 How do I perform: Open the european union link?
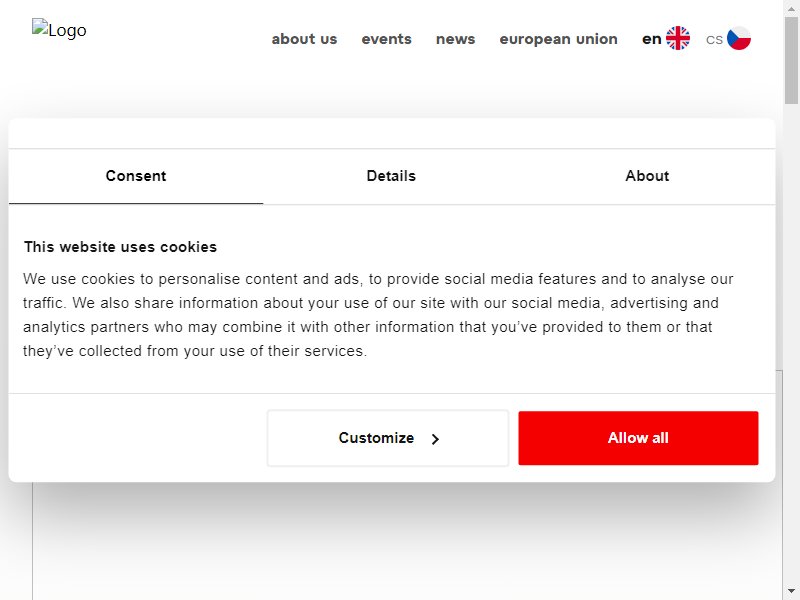(558, 39)
